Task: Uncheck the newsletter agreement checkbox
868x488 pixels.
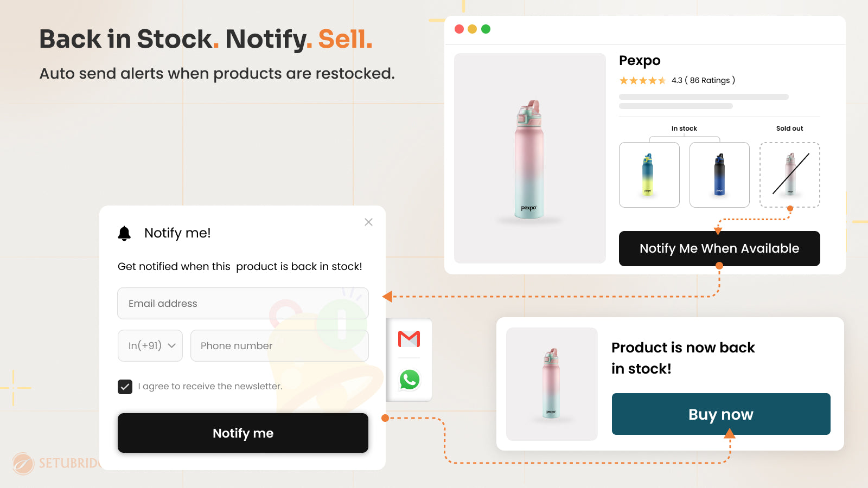Action: tap(125, 387)
